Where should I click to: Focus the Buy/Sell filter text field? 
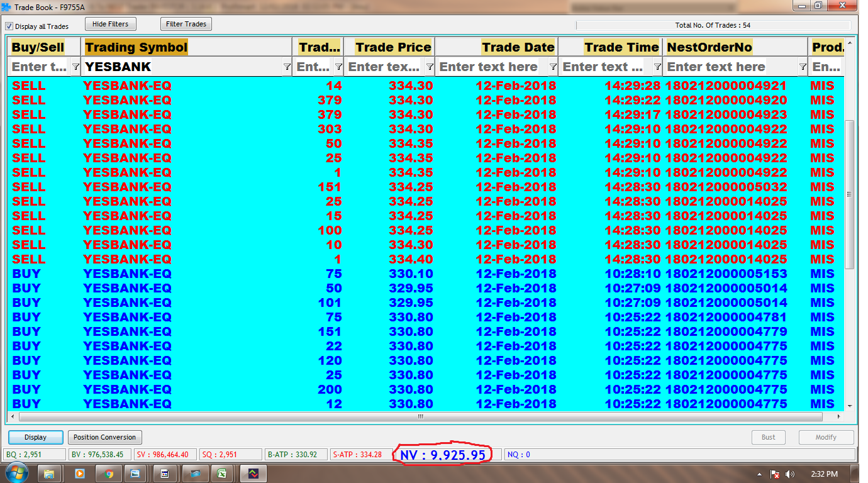click(40, 67)
